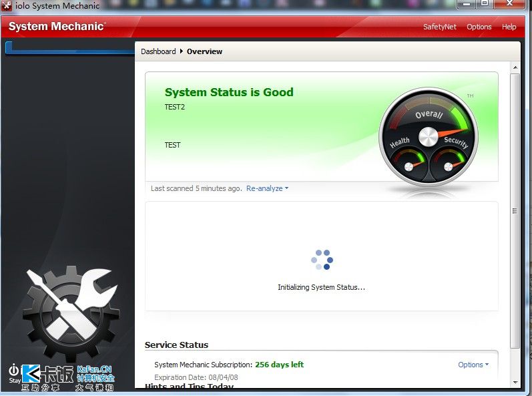Click the Re-analyze dropdown link
This screenshot has height=396, width=532.
coord(267,188)
